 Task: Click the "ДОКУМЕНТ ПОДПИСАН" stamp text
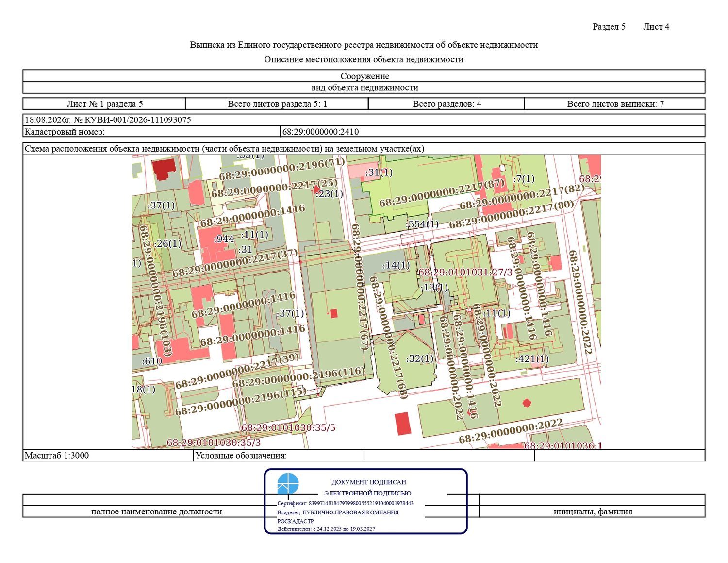369,482
